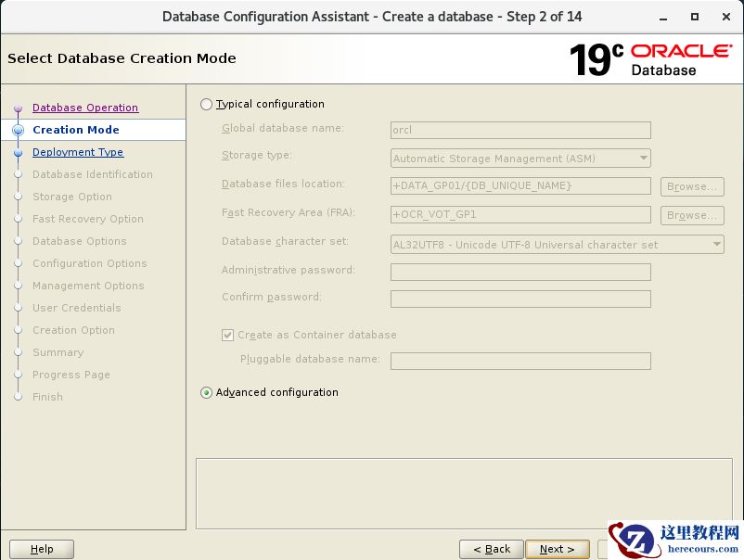Click the Next button
The width and height of the screenshot is (744, 560).
click(558, 549)
